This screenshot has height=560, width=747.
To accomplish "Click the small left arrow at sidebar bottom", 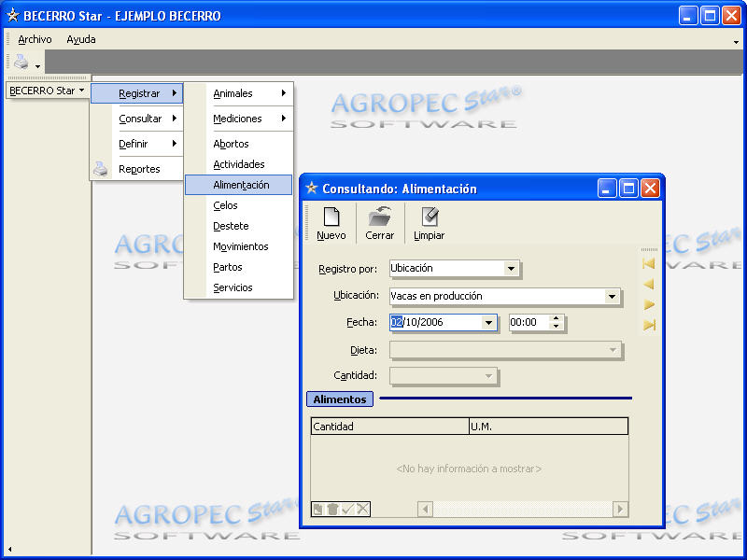I will click(9, 549).
